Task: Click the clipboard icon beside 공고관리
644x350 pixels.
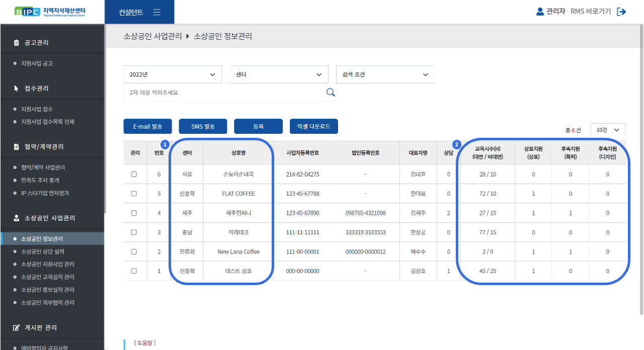Action: [16, 43]
